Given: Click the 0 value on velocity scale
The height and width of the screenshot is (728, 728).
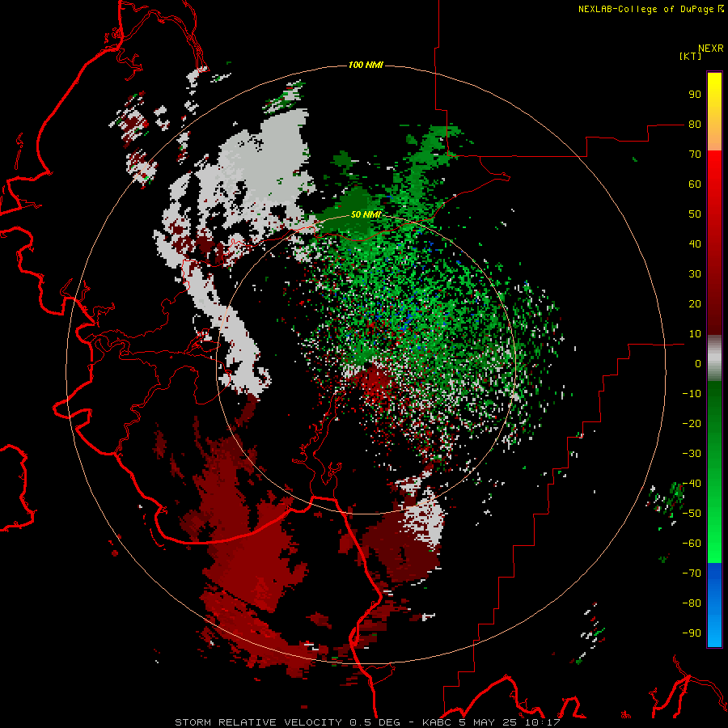Looking at the screenshot, I should click(x=698, y=363).
